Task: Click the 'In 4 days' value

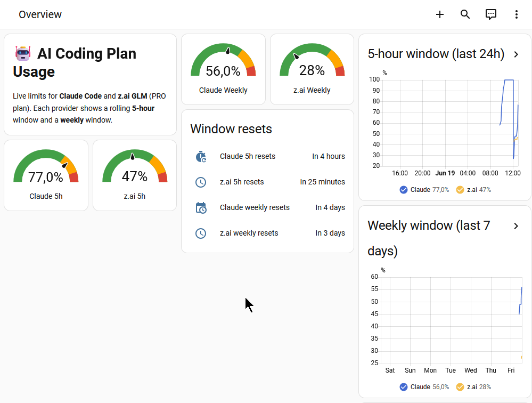Action: pos(330,207)
